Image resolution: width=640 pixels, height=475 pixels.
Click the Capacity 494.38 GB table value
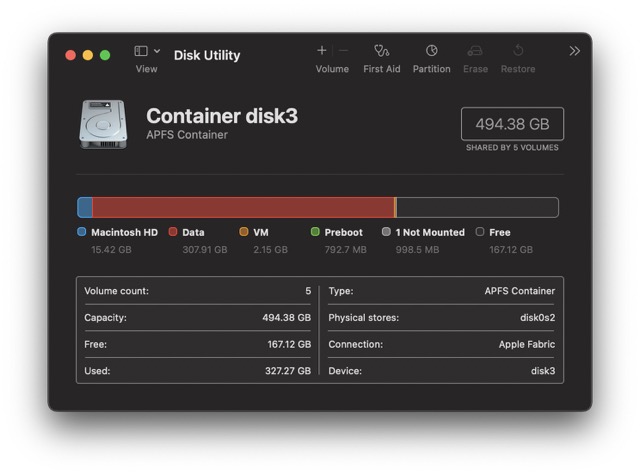[x=287, y=317]
